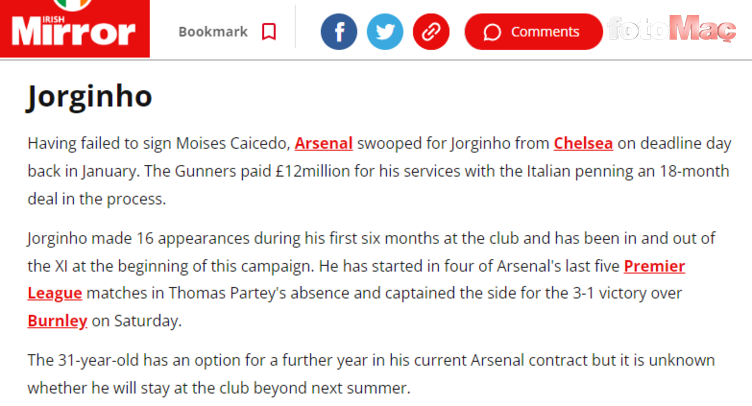The height and width of the screenshot is (406, 752).
Task: Open the Premier League link
Action: coord(655,266)
